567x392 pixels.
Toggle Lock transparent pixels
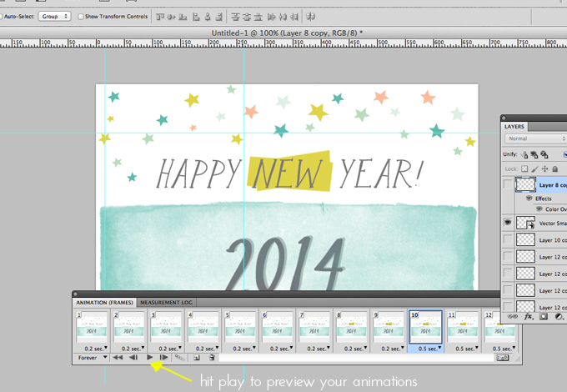(524, 168)
